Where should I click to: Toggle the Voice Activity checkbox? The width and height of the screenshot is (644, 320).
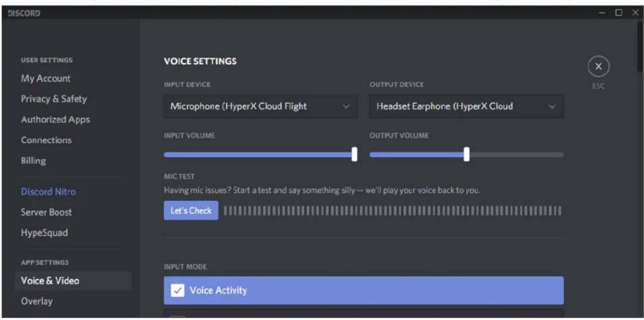[x=178, y=290]
